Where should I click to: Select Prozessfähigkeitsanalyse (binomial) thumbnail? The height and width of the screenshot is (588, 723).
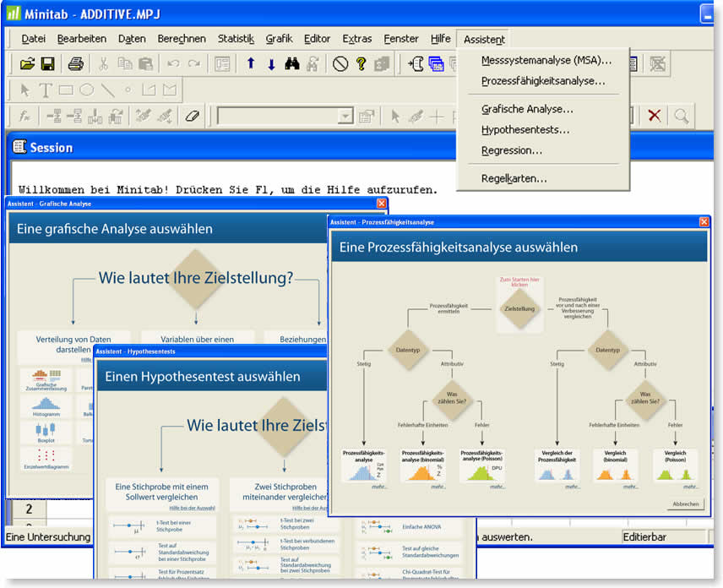(x=422, y=465)
